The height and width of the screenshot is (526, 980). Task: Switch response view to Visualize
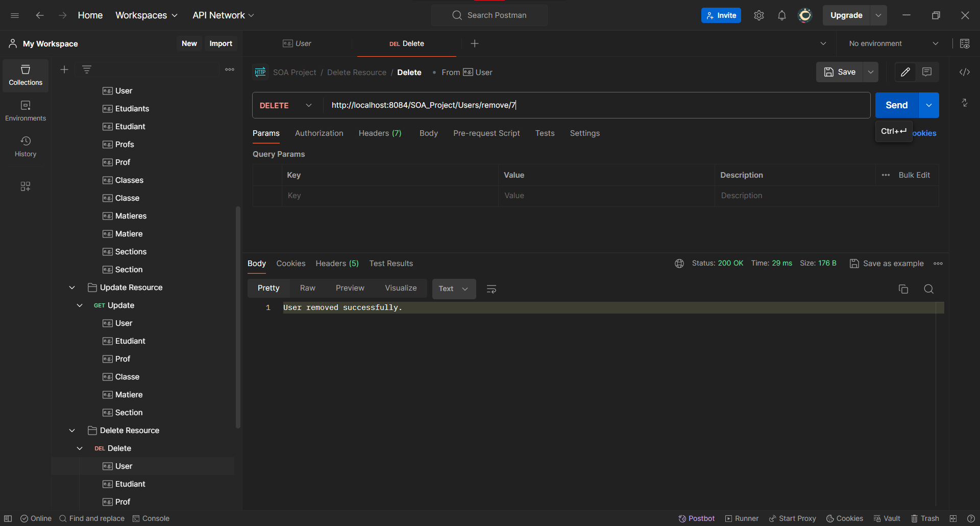(401, 288)
